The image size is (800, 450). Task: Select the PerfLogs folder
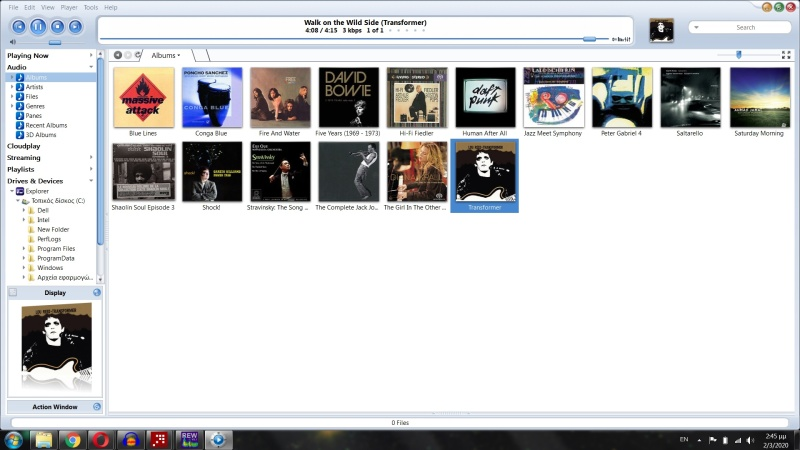click(x=49, y=239)
